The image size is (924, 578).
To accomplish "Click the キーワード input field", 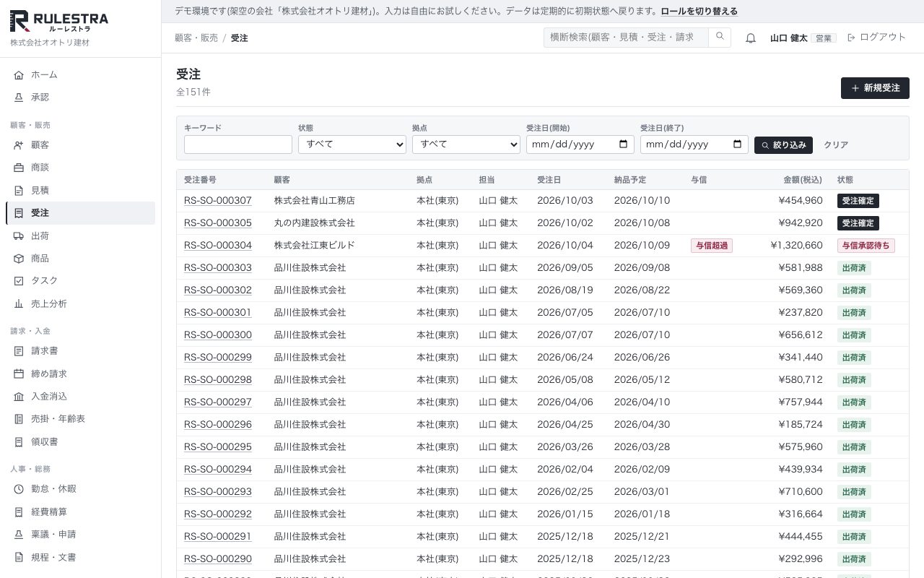I will tap(238, 144).
